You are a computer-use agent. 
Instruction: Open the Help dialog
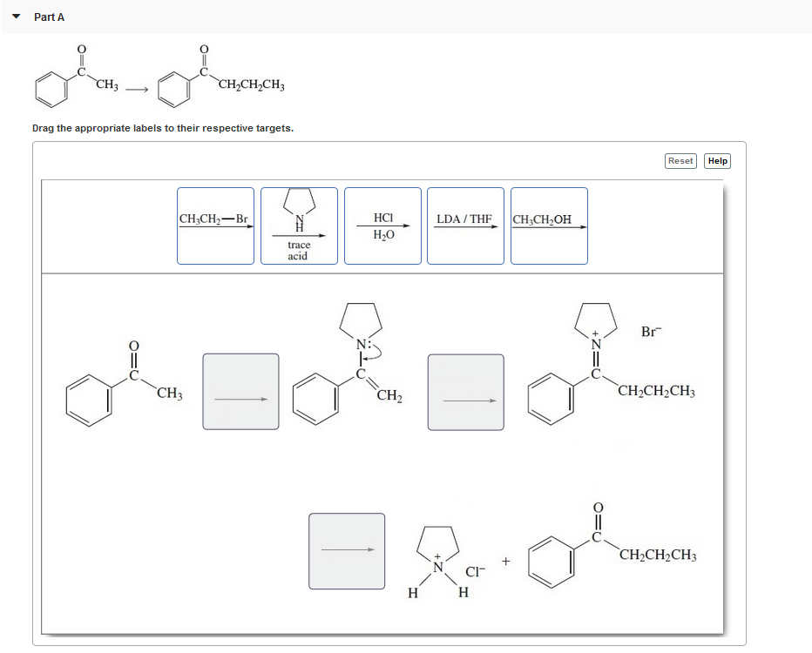[716, 160]
